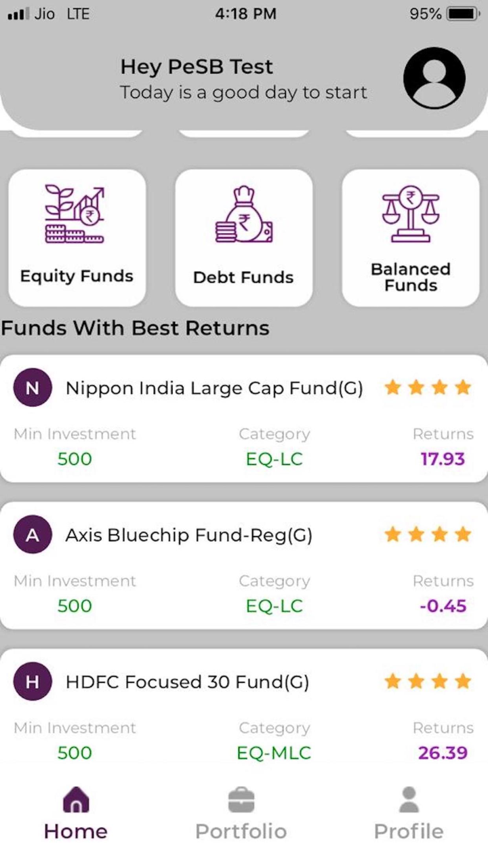Tap the purple 'H' badge for HDFC fund
The width and height of the screenshot is (488, 868).
(33, 682)
